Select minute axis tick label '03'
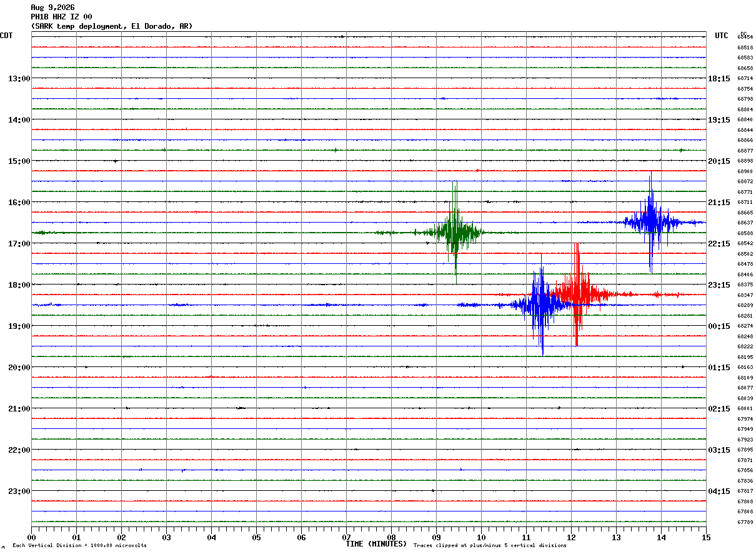The image size is (756, 554). coord(166,537)
